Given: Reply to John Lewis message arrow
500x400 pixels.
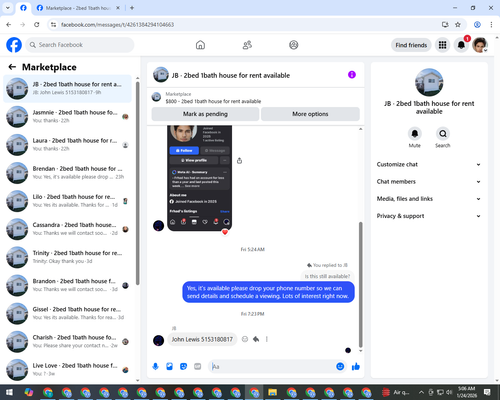Looking at the screenshot, I should coord(256,339).
